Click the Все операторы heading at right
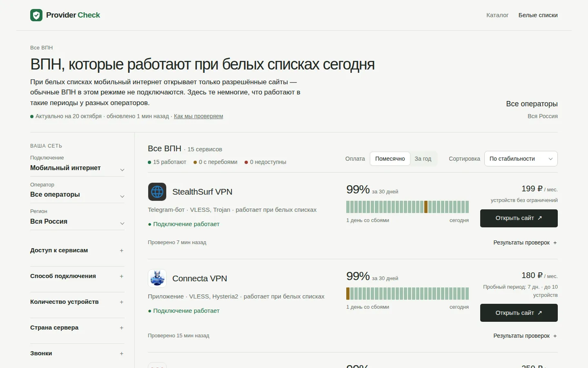The height and width of the screenshot is (368, 588). click(x=532, y=104)
